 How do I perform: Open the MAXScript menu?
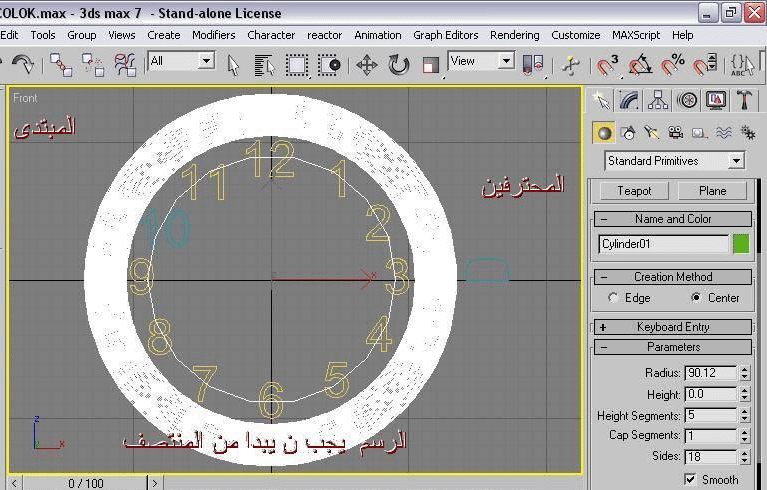[636, 35]
